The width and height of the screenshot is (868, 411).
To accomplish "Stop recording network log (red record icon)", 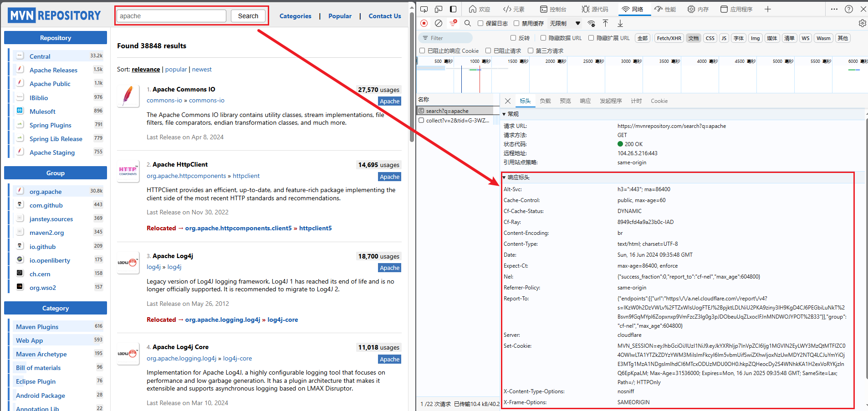I will pyautogui.click(x=424, y=23).
